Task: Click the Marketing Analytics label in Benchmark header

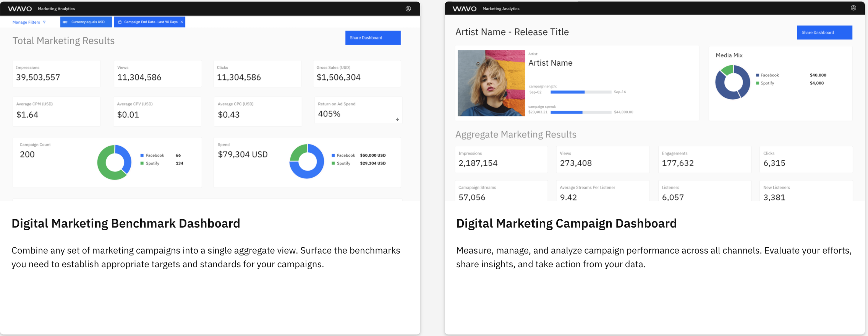Action: (x=56, y=9)
